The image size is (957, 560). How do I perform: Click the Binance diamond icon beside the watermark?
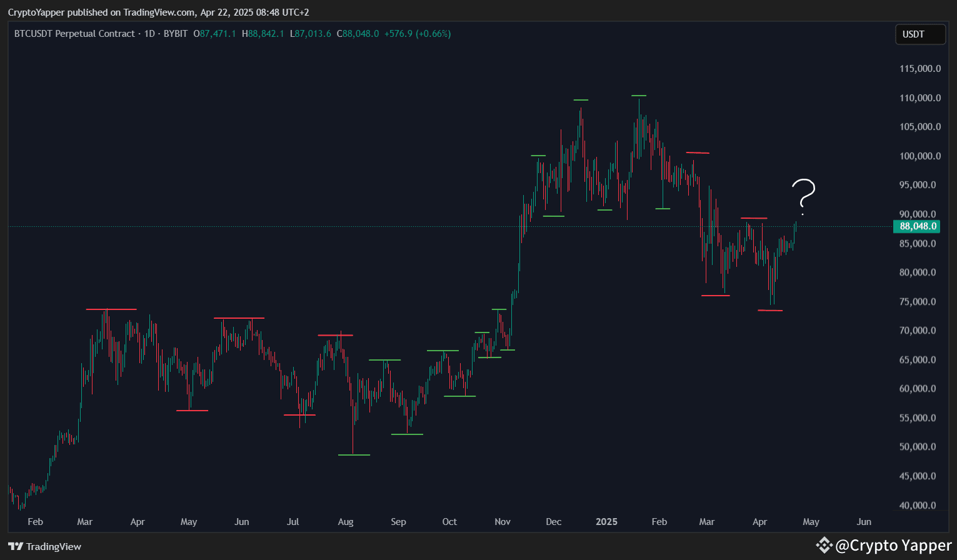click(824, 544)
